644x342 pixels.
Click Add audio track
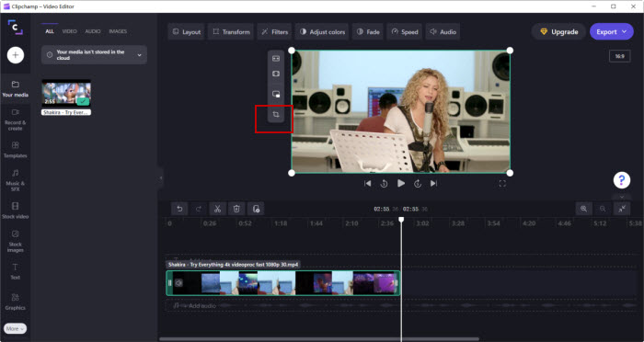pos(200,305)
